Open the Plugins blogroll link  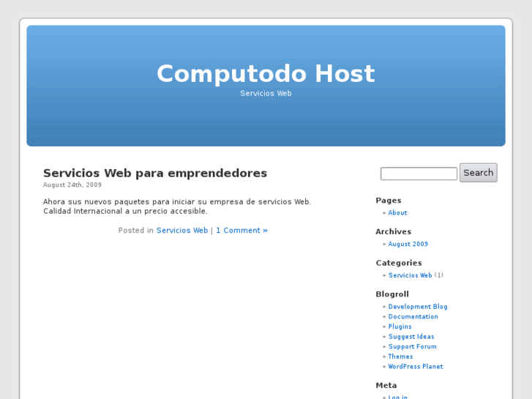point(400,327)
